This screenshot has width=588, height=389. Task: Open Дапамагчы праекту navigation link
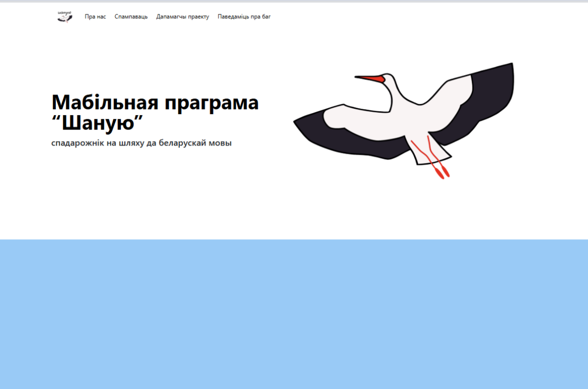[182, 17]
